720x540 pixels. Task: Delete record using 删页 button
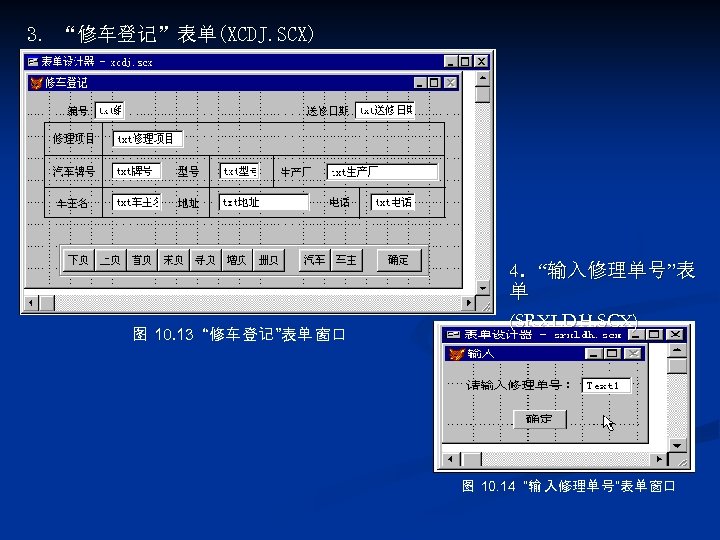click(x=269, y=260)
